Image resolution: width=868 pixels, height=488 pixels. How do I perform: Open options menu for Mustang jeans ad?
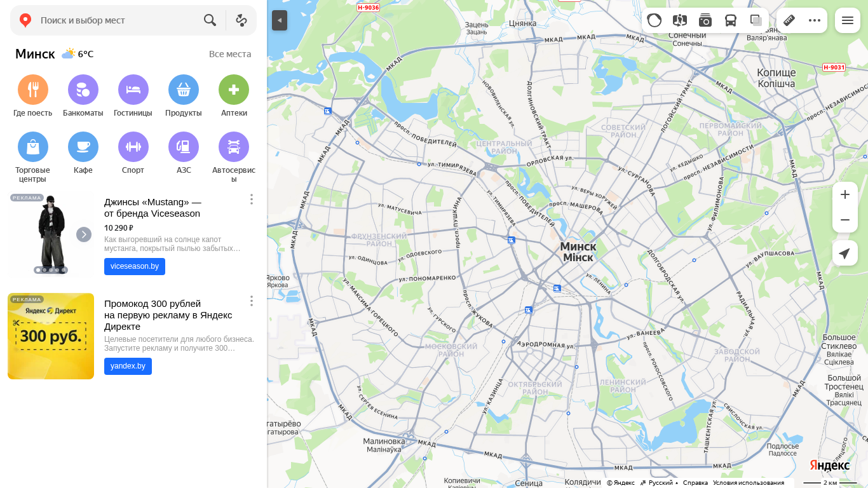(x=252, y=200)
